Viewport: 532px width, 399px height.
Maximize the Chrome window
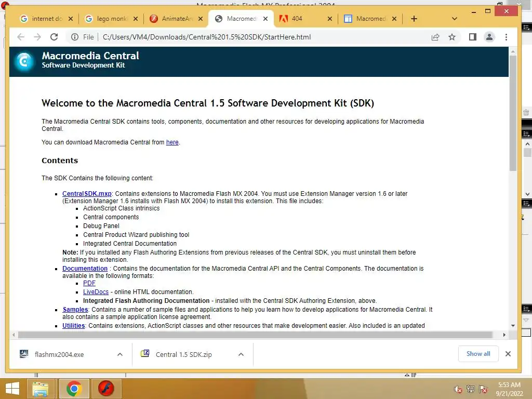(x=488, y=11)
